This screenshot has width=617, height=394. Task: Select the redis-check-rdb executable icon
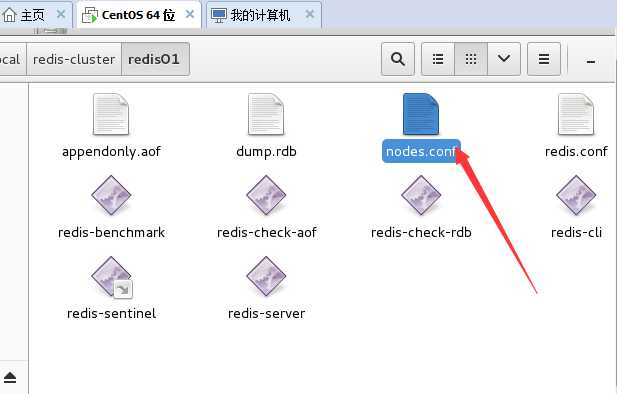[x=421, y=195]
